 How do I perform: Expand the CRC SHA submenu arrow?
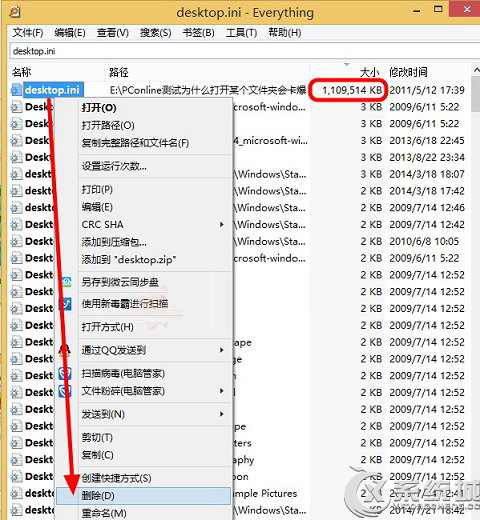[x=222, y=224]
